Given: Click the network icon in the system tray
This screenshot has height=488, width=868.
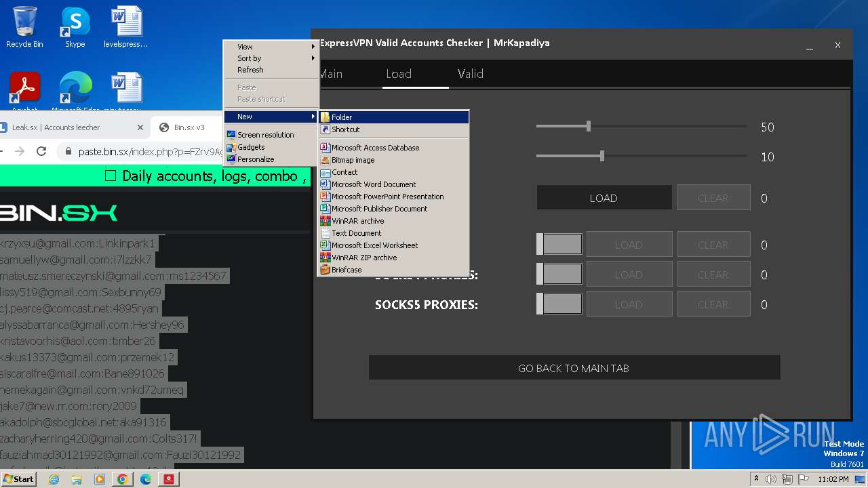Looking at the screenshot, I should point(787,479).
